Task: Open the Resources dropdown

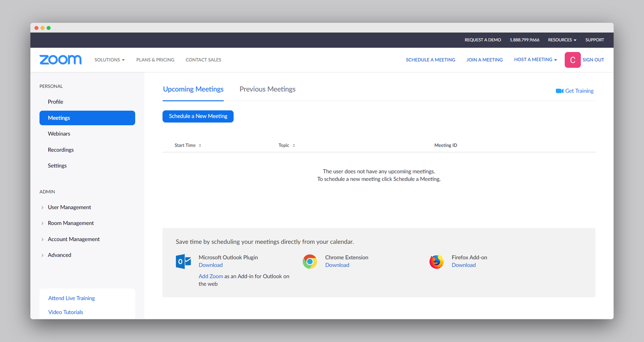Action: [x=562, y=40]
